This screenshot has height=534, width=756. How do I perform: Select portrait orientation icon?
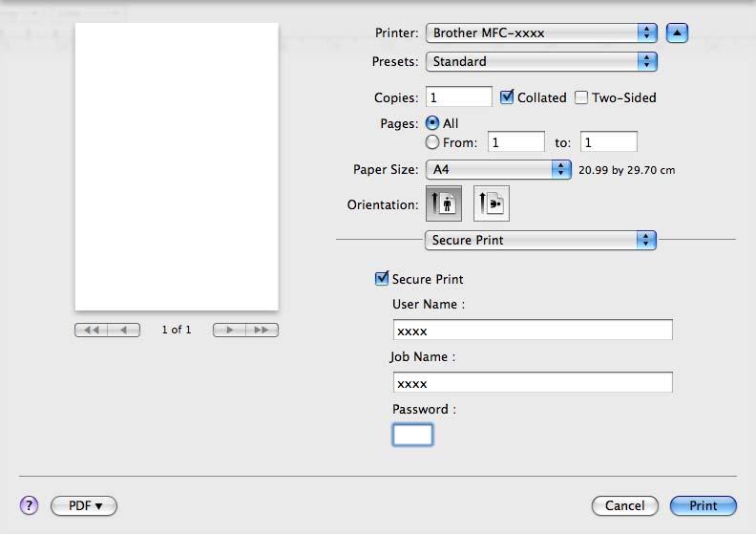[x=444, y=203]
